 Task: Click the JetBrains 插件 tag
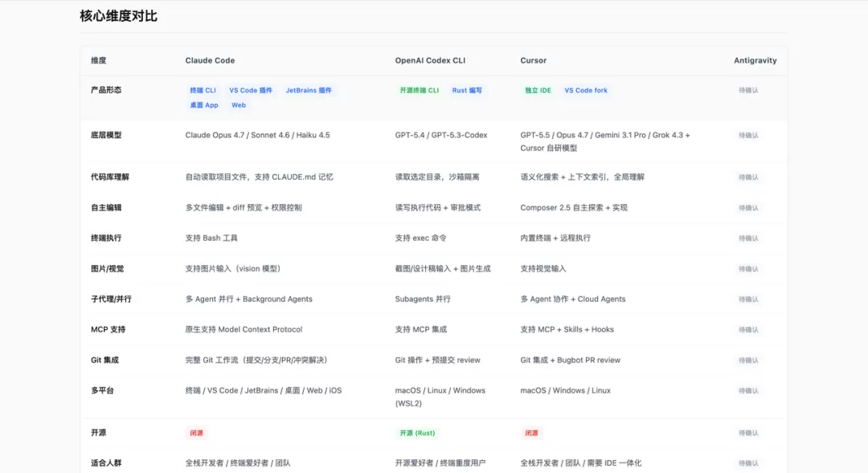tap(309, 90)
